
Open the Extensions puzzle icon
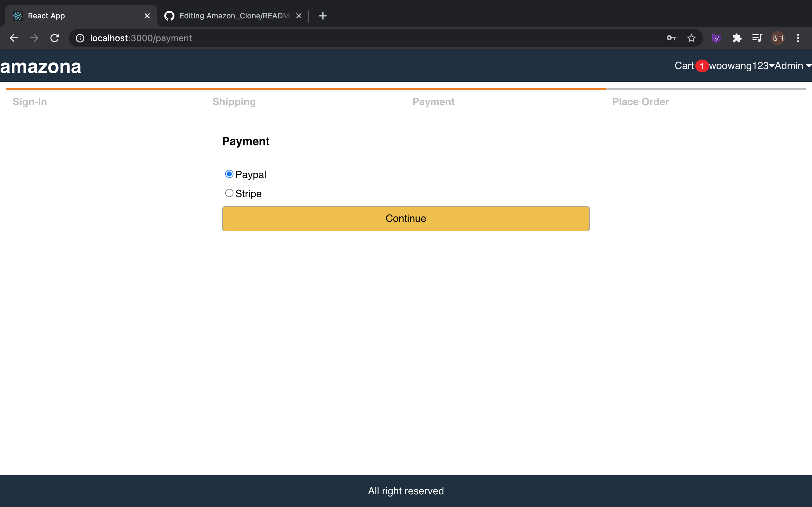pyautogui.click(x=737, y=38)
